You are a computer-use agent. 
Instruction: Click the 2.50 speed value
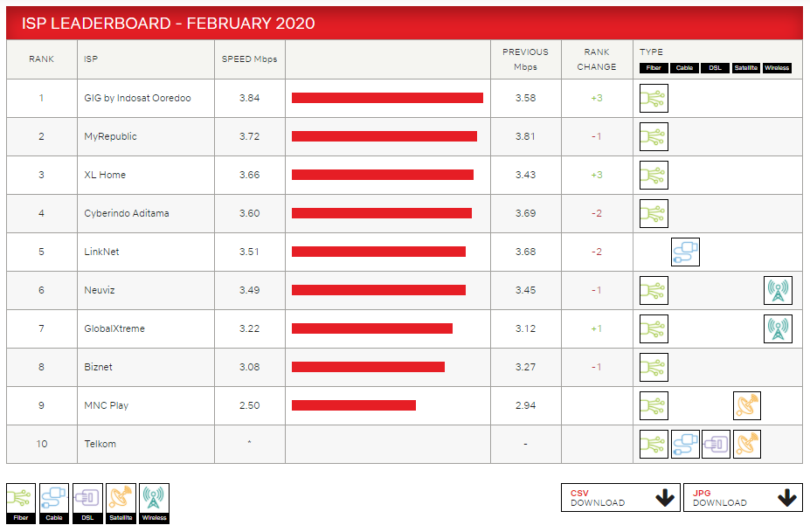[x=250, y=405]
